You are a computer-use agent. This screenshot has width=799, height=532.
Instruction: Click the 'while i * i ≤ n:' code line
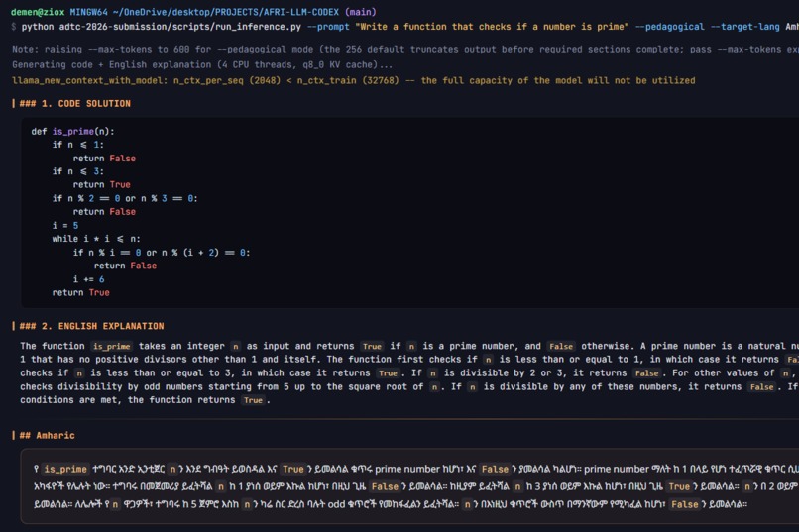[96, 239]
